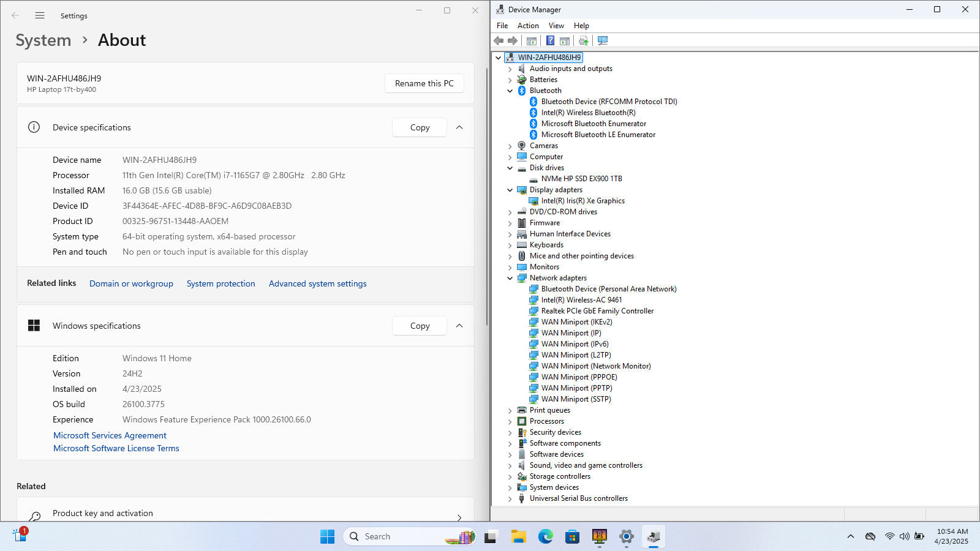Select the Intel(R) Wireless Bluetooth(R) device

[588, 113]
